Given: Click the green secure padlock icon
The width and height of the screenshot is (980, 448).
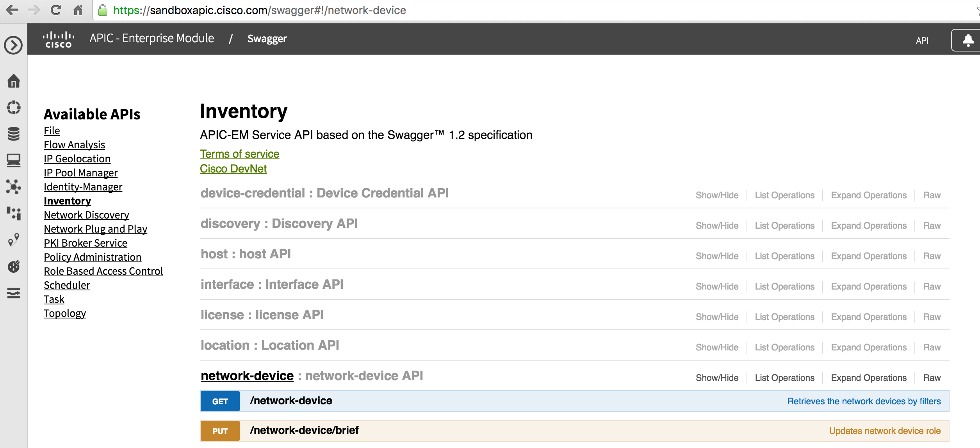Looking at the screenshot, I should (x=103, y=10).
